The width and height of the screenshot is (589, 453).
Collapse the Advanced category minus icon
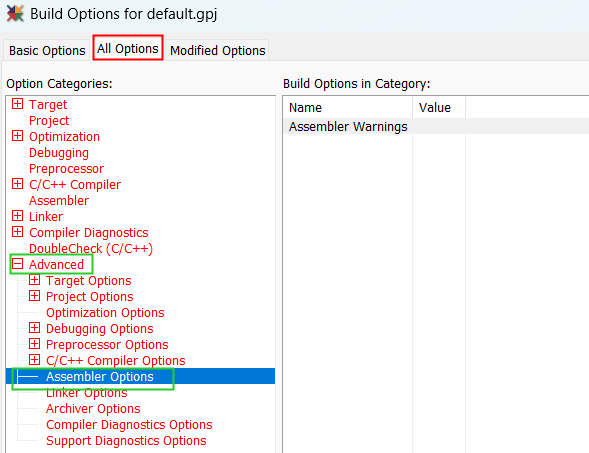(17, 264)
